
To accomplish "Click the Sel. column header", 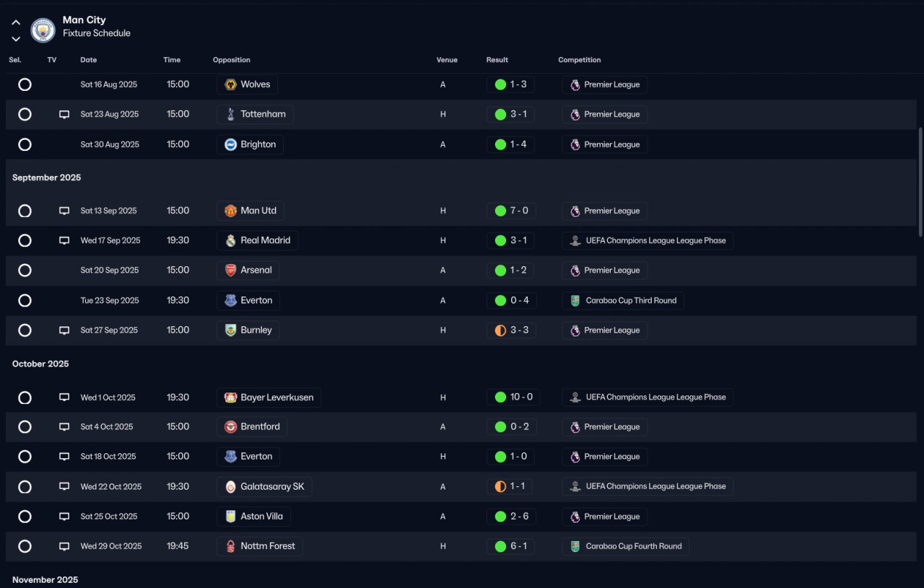I will click(x=15, y=60).
